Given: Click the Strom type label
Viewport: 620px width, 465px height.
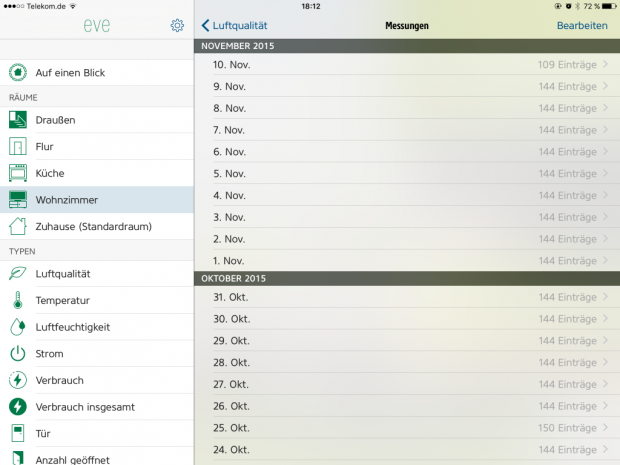Looking at the screenshot, I should (x=49, y=353).
